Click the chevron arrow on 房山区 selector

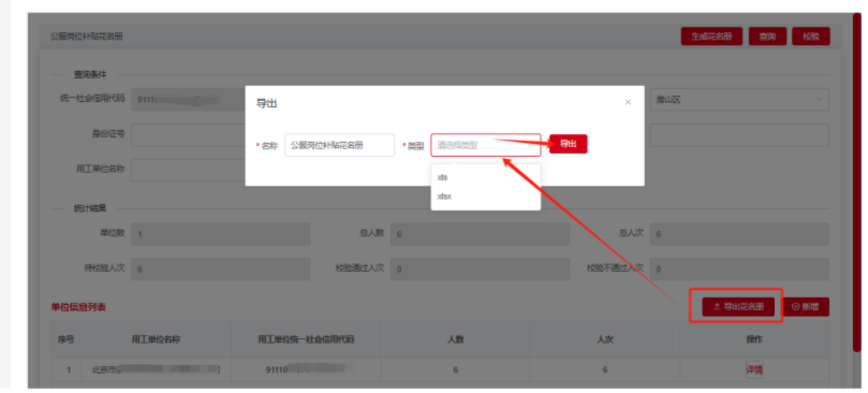pyautogui.click(x=817, y=100)
